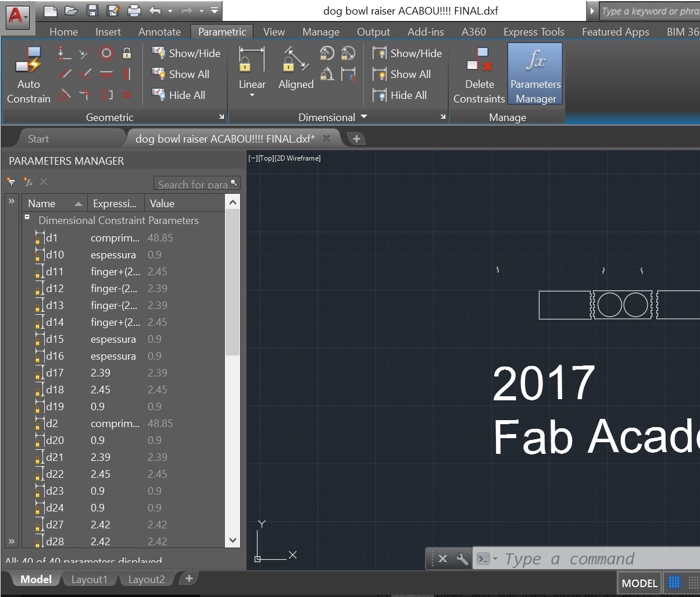
Task: Toggle the Parameters Manager palette button
Action: pos(535,75)
